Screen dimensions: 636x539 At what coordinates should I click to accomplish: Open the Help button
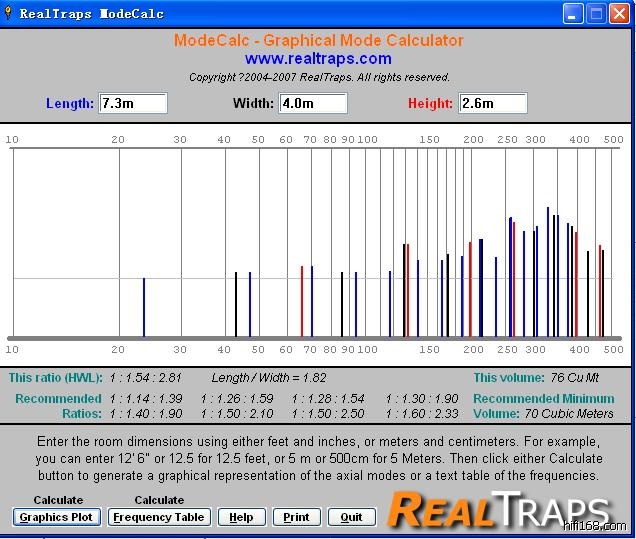(241, 517)
